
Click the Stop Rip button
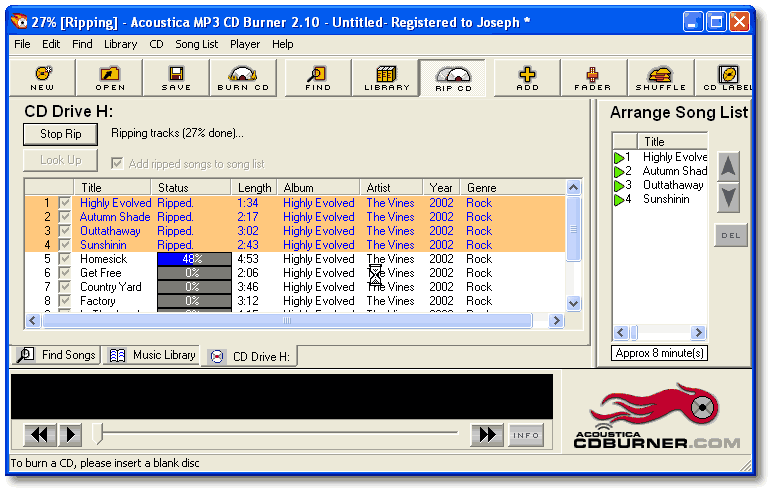(60, 134)
